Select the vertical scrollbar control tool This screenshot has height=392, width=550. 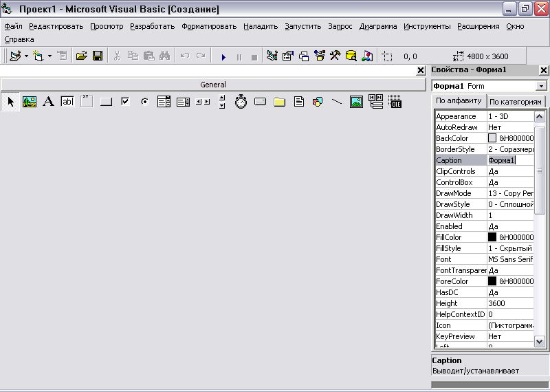pos(221,102)
